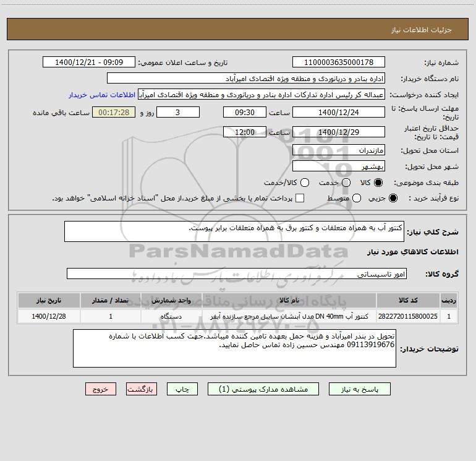Click the اطلاعات کالاهای مورد نیاز heading
The image size is (476, 461).
pyautogui.click(x=412, y=252)
